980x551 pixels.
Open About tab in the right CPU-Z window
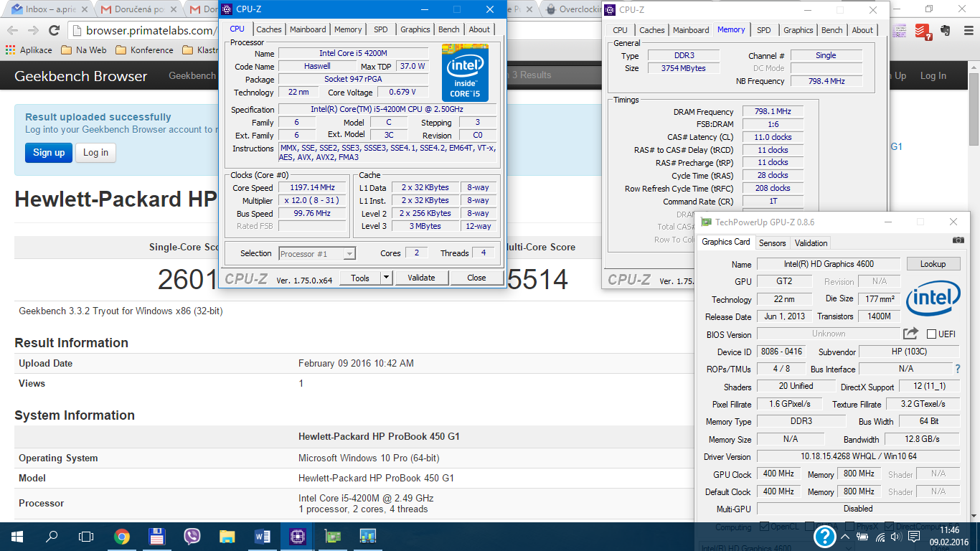click(862, 30)
